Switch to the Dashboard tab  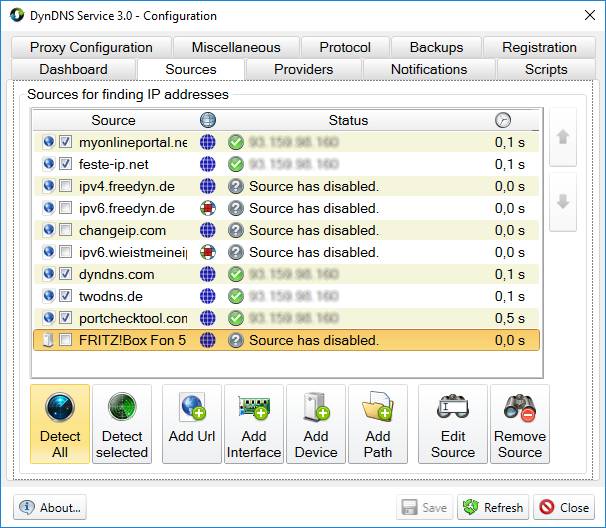click(x=73, y=69)
